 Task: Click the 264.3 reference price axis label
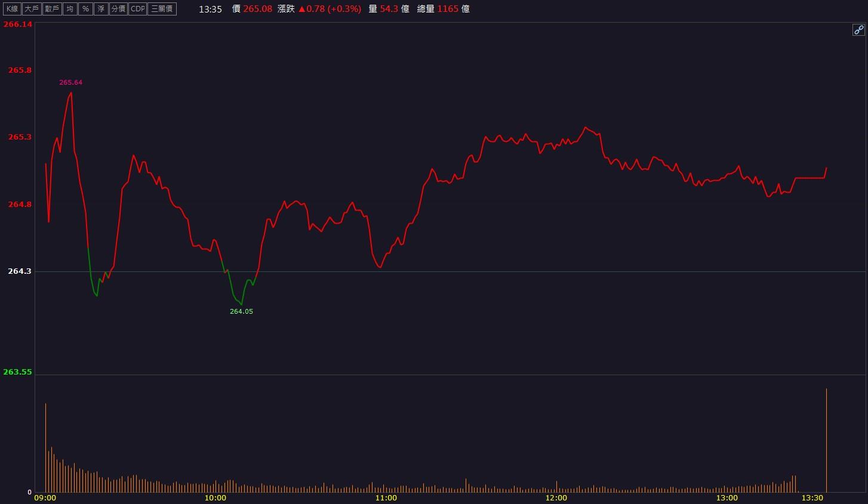(x=20, y=271)
